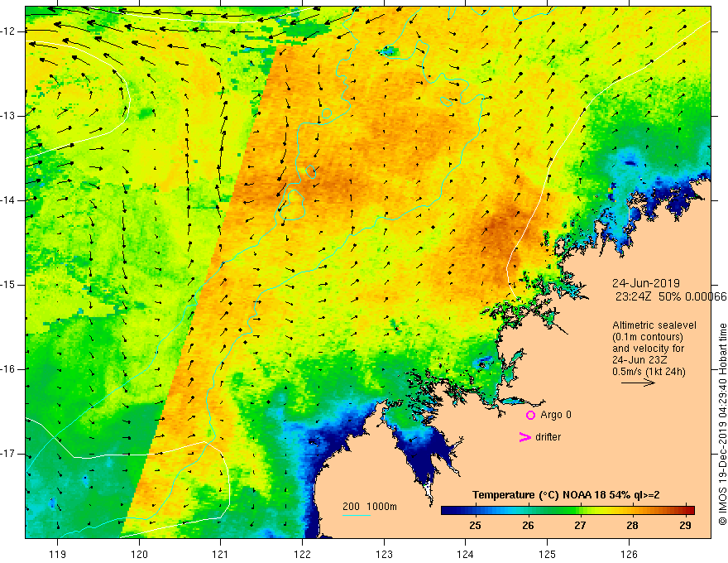Click the longitude axis label 122
The width and height of the screenshot is (728, 563).
point(302,554)
